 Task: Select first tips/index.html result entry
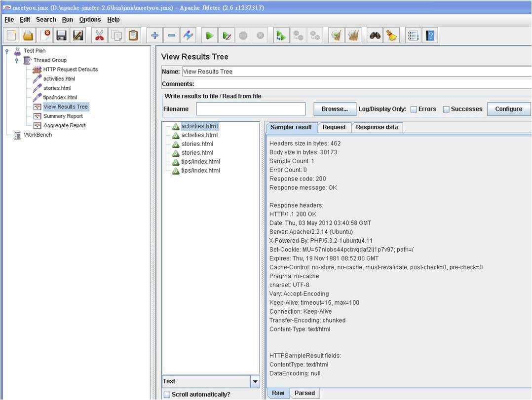(x=200, y=161)
